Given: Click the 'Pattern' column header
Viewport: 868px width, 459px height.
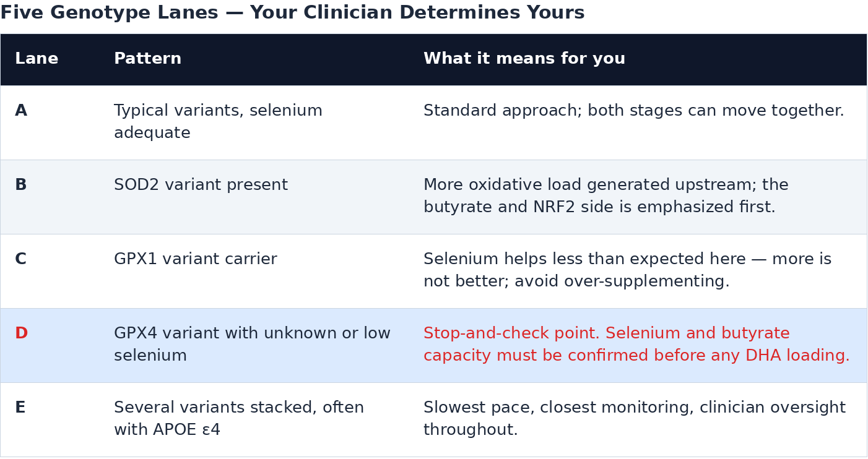Looking at the screenshot, I should 147,59.
